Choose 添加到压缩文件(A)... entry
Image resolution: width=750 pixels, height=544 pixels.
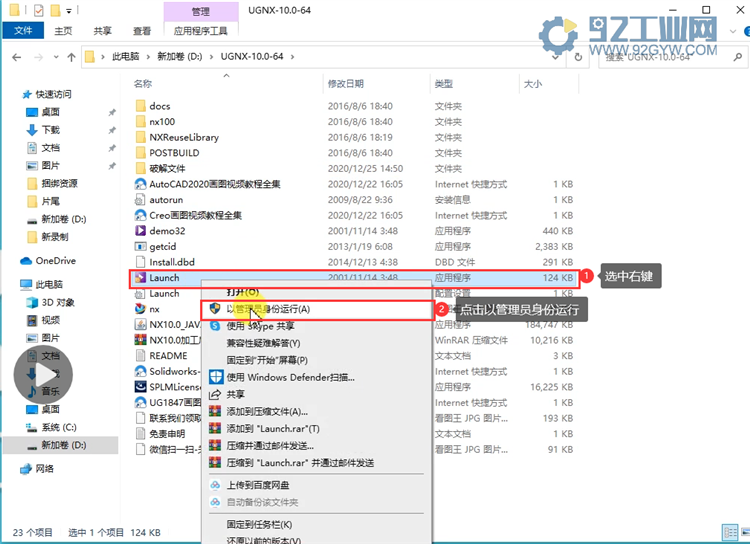click(x=317, y=411)
